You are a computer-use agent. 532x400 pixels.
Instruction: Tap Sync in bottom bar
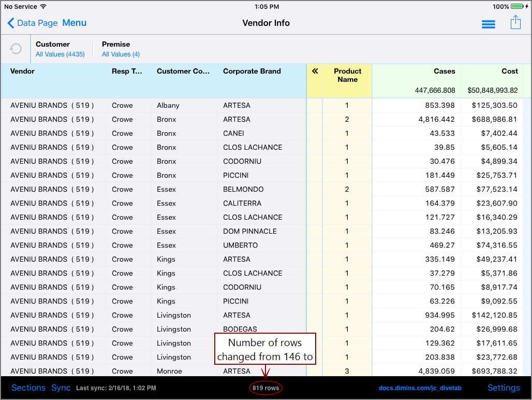click(61, 388)
